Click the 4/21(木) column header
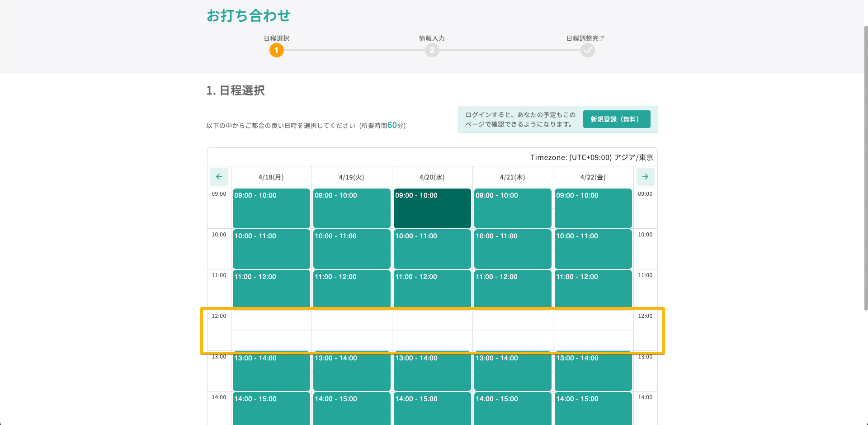The height and width of the screenshot is (425, 868). click(x=513, y=177)
